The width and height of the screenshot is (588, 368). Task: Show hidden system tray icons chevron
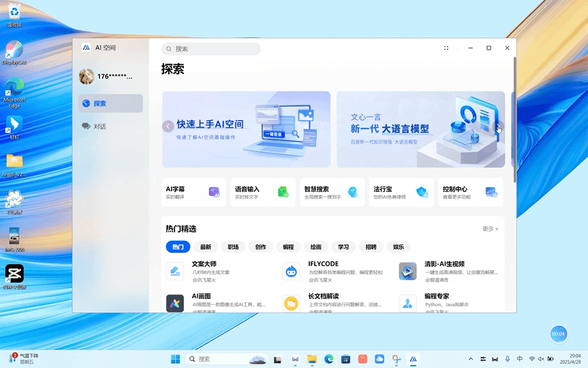click(470, 359)
